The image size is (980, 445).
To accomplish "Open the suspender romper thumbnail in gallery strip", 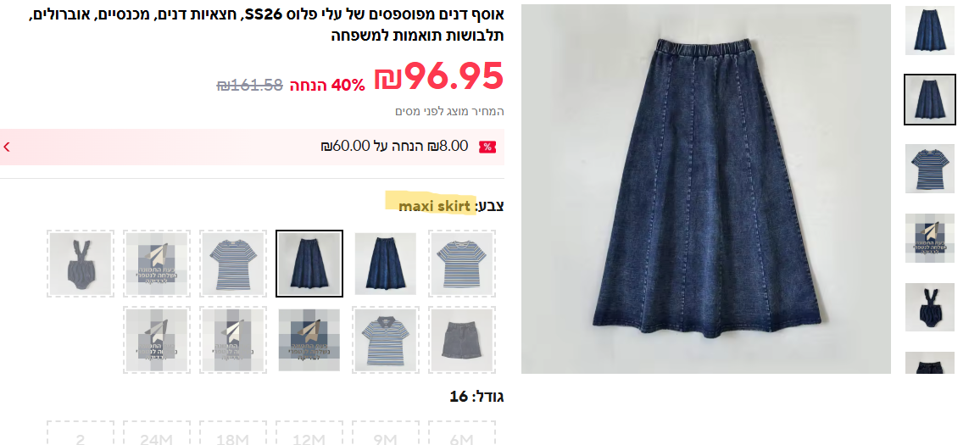I will (930, 308).
